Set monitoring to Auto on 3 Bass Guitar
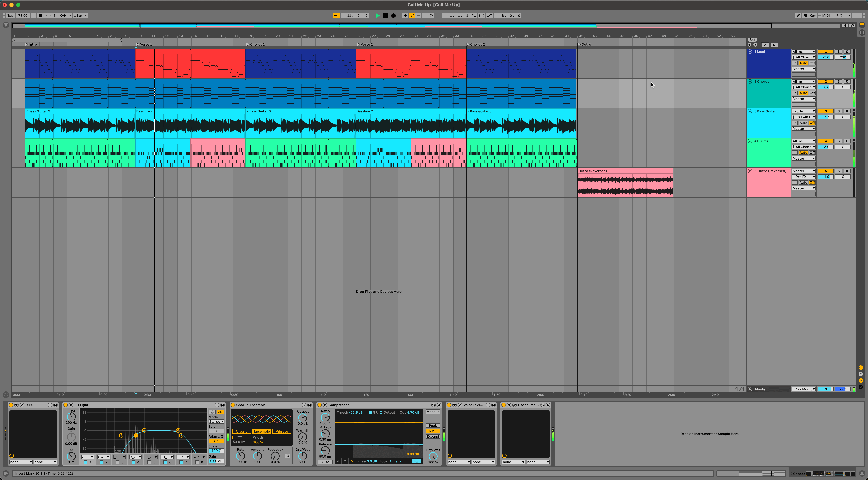Image resolution: width=868 pixels, height=480 pixels. pos(804,123)
